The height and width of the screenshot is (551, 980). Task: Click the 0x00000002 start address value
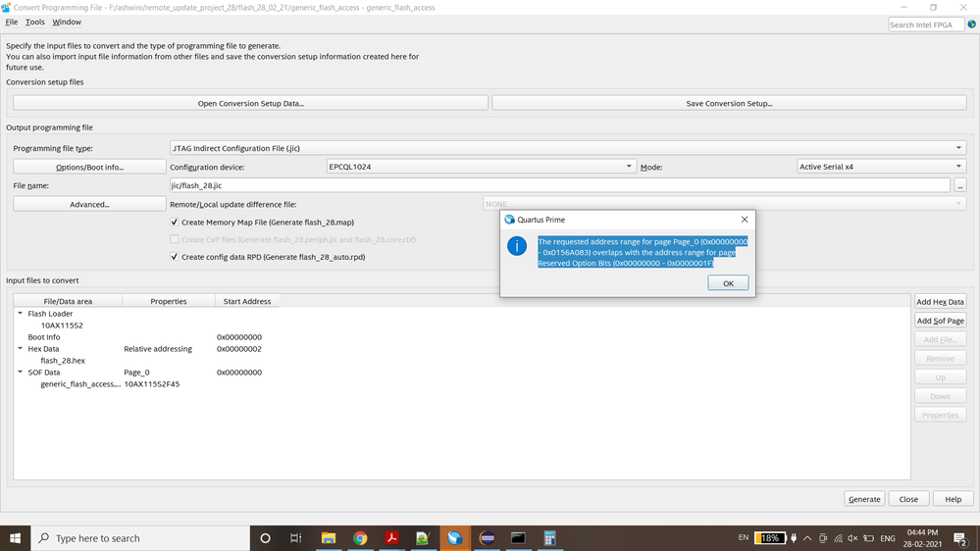(x=239, y=349)
